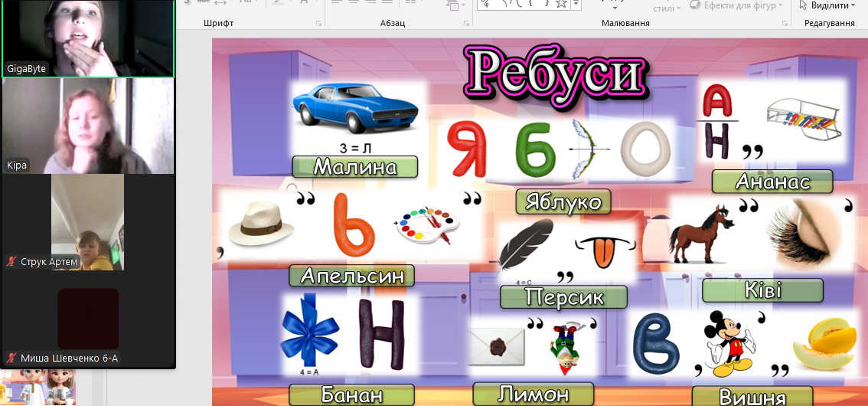Click the Персик answer label

563,297
